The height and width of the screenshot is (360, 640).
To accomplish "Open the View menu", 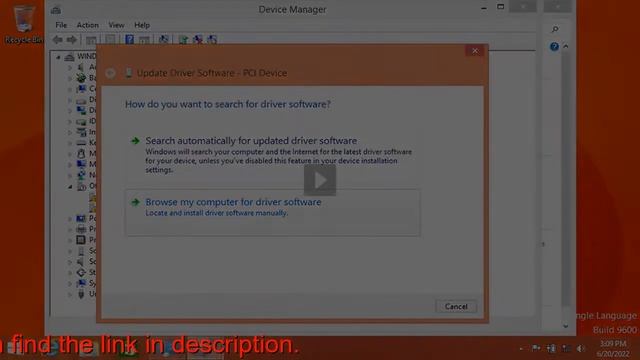I will tap(116, 25).
